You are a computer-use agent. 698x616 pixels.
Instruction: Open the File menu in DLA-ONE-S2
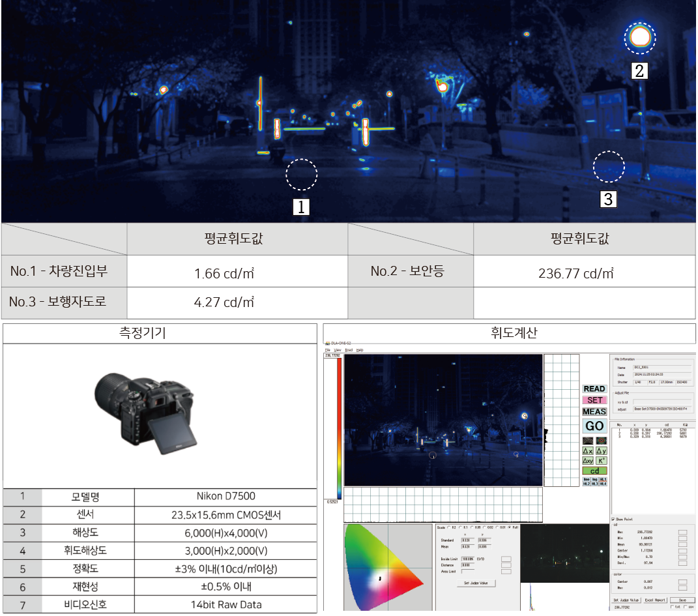coord(327,350)
